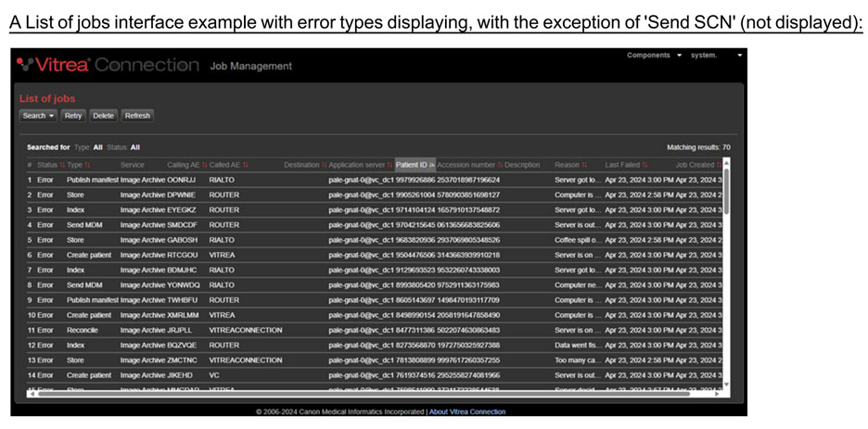The image size is (868, 429).
Task: Click Publish manifest type in row 9
Action: 93,299
